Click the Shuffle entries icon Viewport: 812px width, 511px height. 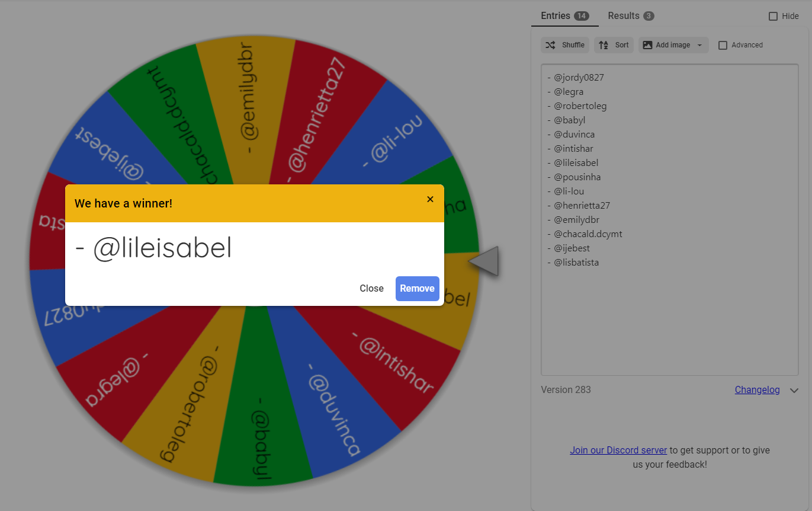click(x=550, y=45)
